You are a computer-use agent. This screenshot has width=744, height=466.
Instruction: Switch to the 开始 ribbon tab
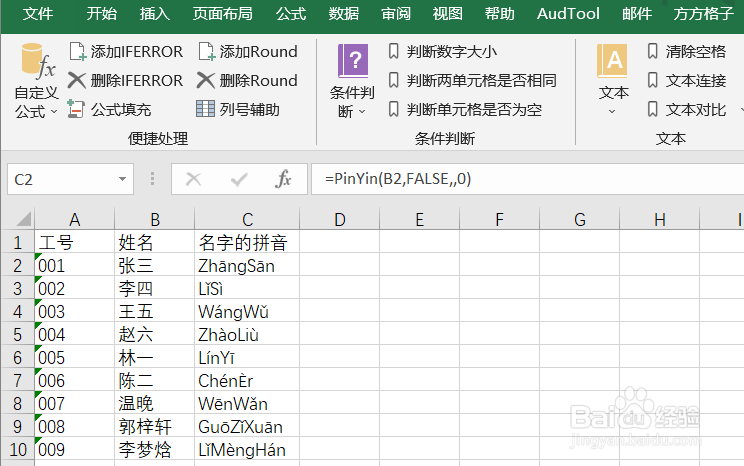pos(102,13)
